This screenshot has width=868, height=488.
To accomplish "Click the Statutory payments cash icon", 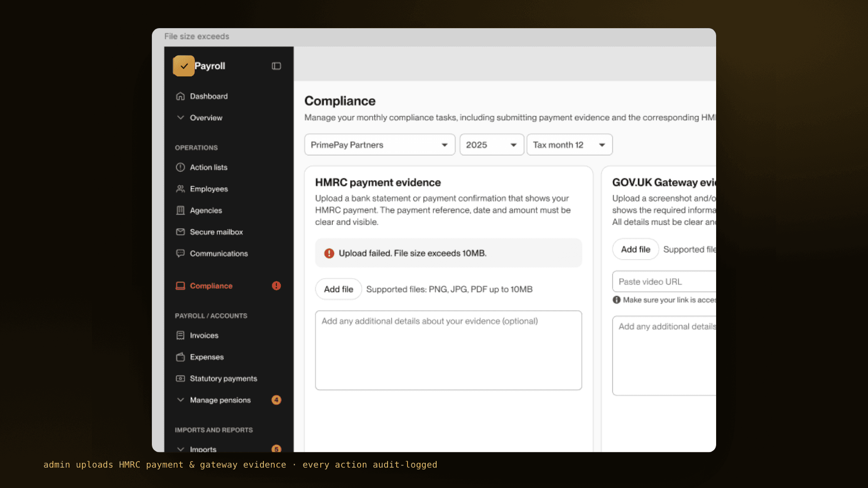I will 181,379.
